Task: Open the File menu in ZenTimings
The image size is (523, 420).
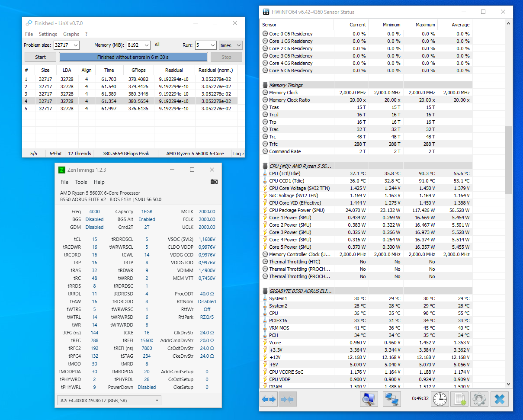Action: 64,182
